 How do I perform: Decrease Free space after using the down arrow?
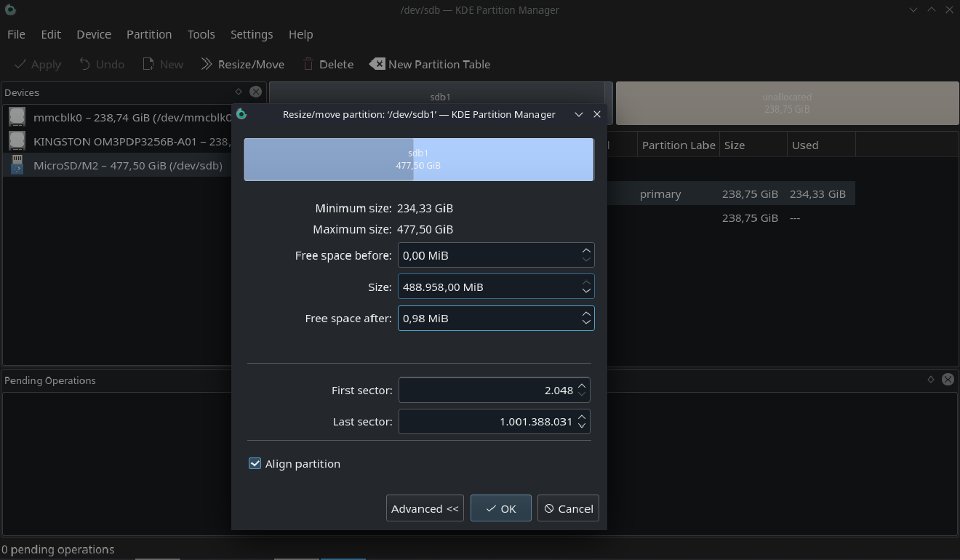pyautogui.click(x=586, y=322)
